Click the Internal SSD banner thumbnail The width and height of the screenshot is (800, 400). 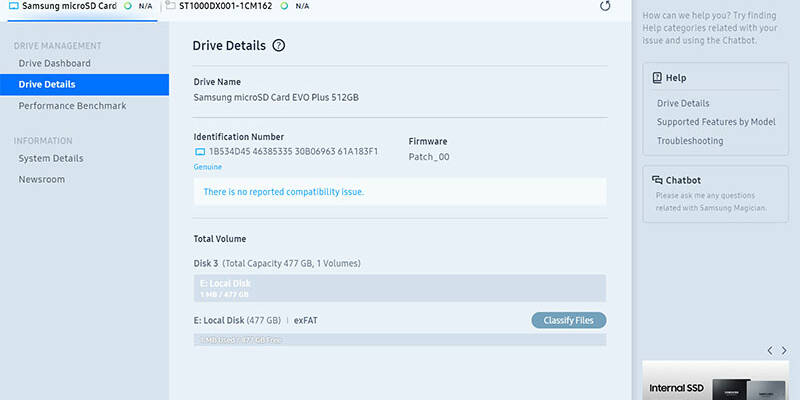click(715, 381)
